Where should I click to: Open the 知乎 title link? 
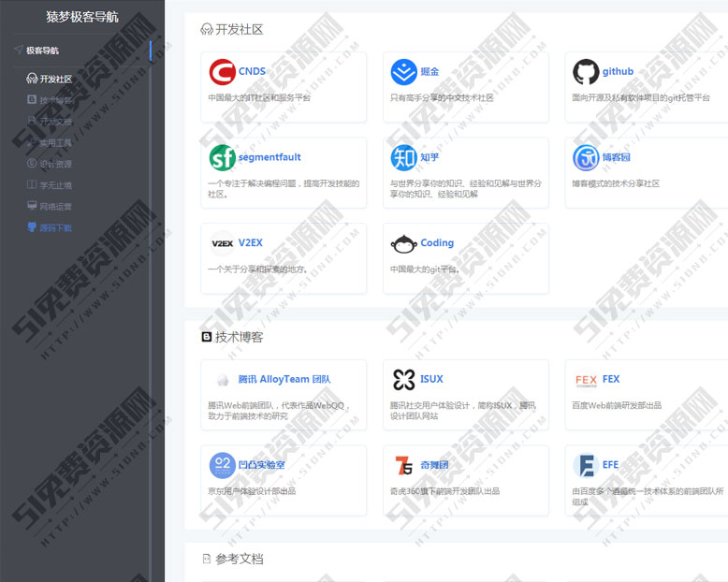coord(430,157)
